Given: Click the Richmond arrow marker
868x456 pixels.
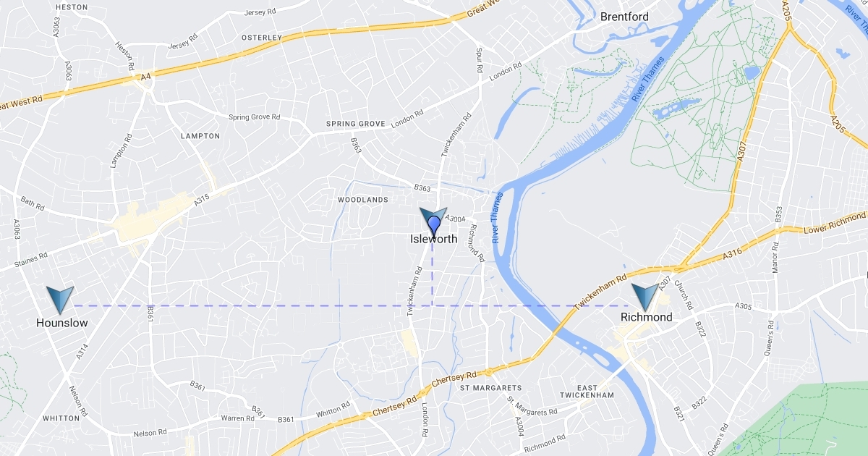Looking at the screenshot, I should point(645,297).
